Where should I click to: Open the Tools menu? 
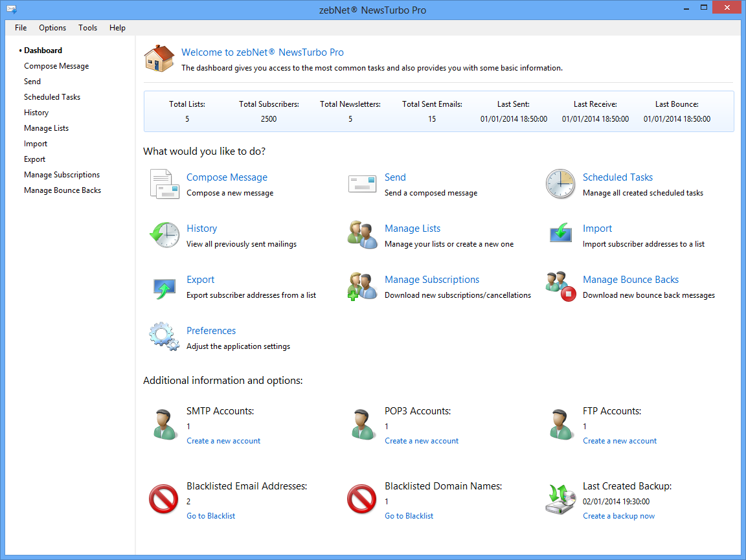pos(87,28)
